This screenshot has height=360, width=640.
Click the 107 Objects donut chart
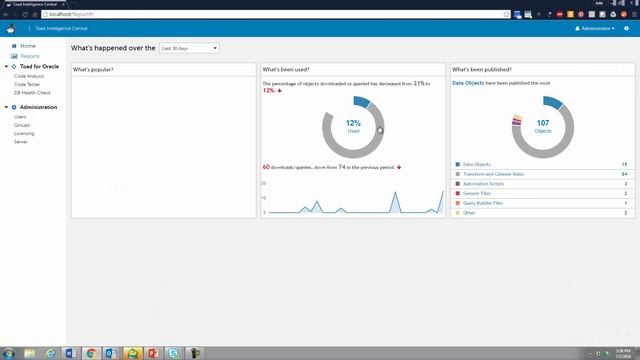point(543,127)
